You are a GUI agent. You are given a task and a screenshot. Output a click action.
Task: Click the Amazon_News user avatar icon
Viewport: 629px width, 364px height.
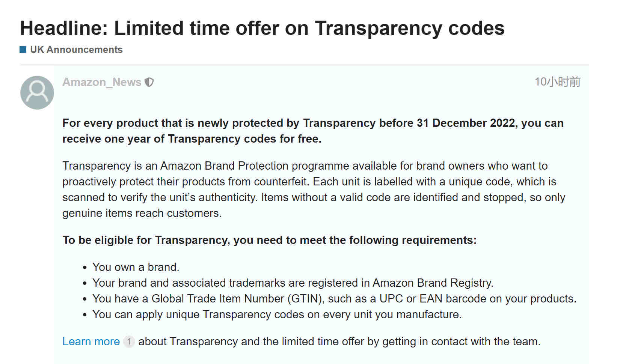(x=37, y=93)
